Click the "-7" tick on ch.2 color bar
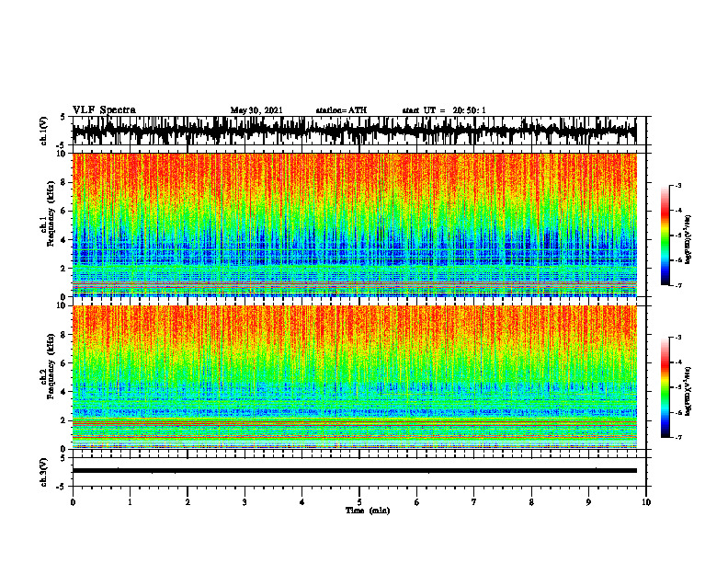This screenshot has height=563, width=728. click(678, 437)
